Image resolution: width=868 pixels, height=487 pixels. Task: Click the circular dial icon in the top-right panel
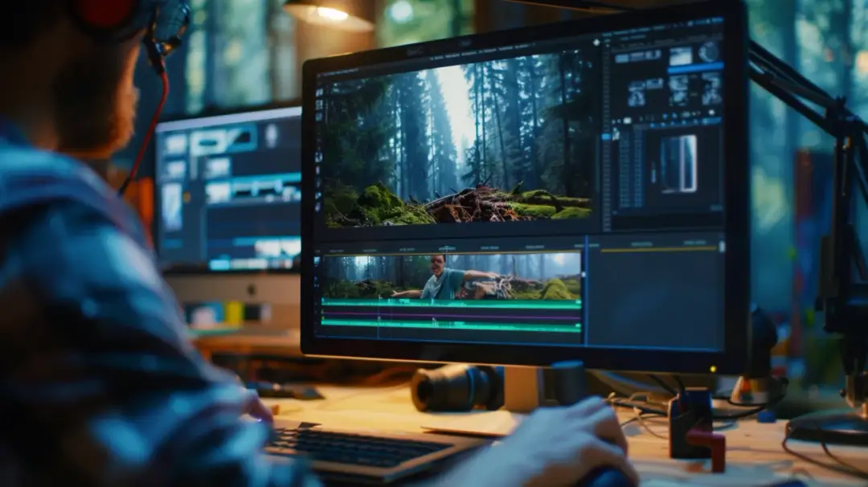(x=708, y=52)
